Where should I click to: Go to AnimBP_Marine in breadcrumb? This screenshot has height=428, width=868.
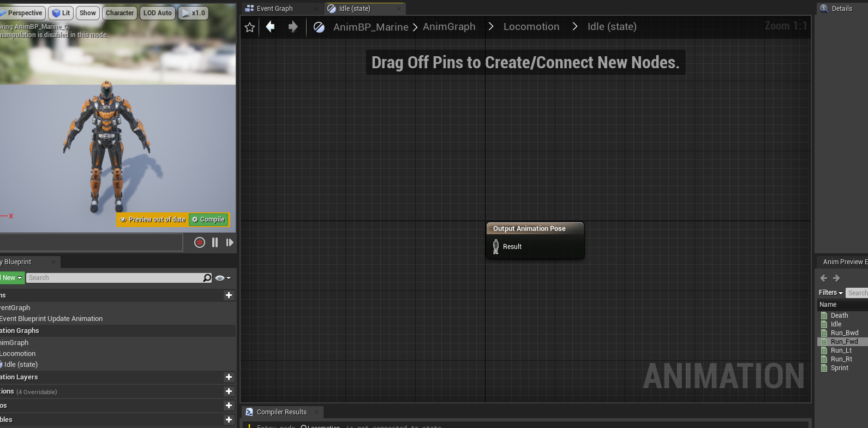371,27
